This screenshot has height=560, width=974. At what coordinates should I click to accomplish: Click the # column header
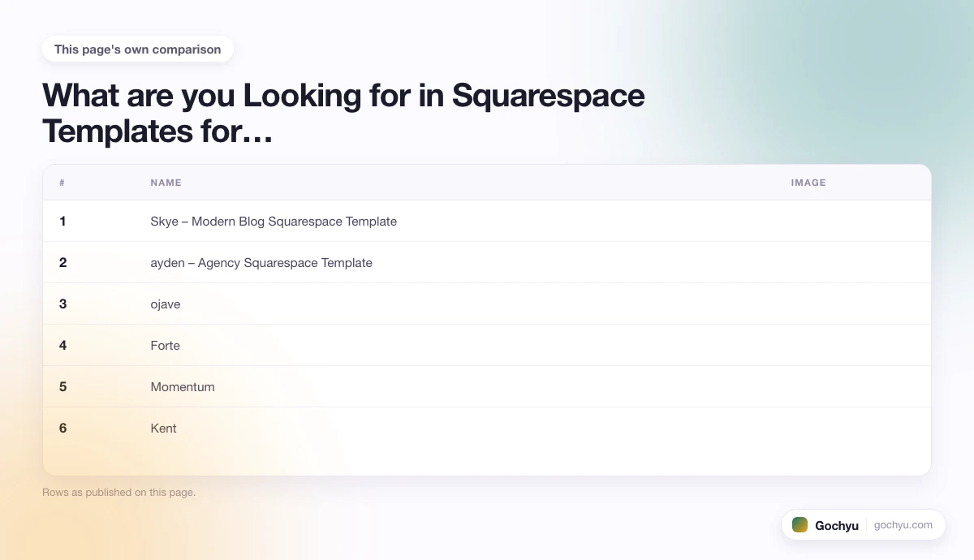tap(62, 183)
